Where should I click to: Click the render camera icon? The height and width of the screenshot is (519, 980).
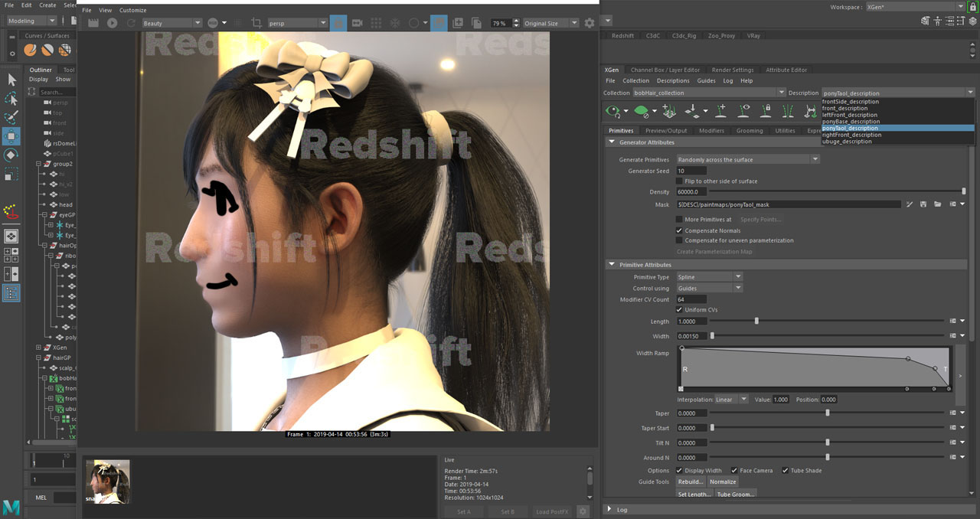coord(358,23)
